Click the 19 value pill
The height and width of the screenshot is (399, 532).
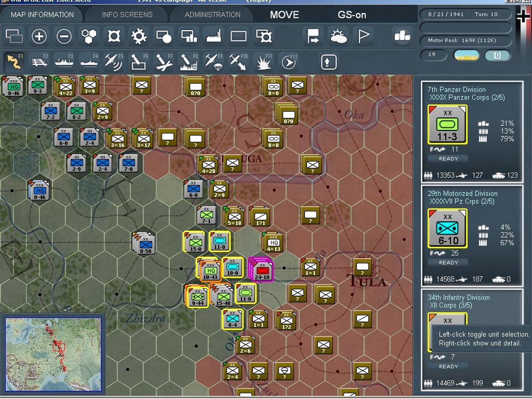(x=433, y=55)
